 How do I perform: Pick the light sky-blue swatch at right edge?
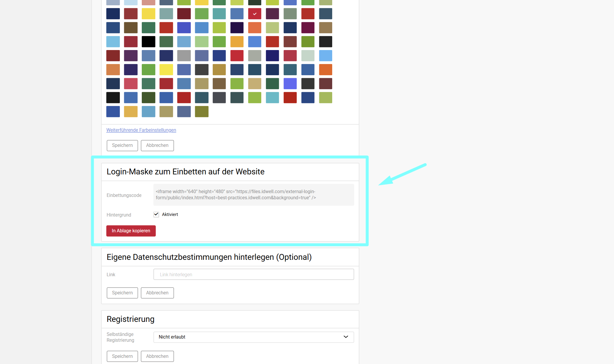pyautogui.click(x=325, y=56)
